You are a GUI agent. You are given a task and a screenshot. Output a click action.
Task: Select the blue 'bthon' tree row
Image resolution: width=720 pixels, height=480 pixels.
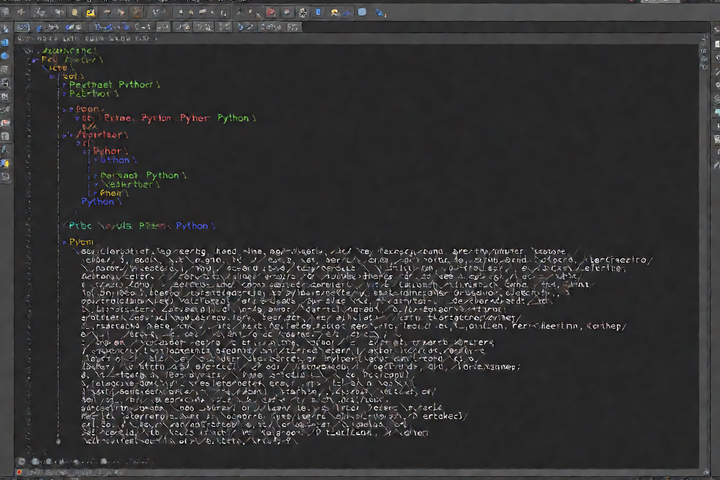(115, 160)
